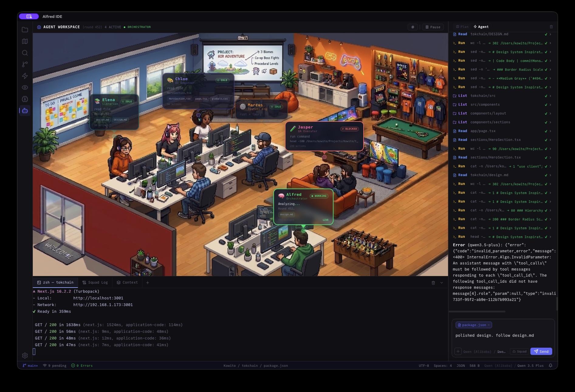Clear terminal with the trash icon
This screenshot has width=575, height=392.
[x=433, y=283]
